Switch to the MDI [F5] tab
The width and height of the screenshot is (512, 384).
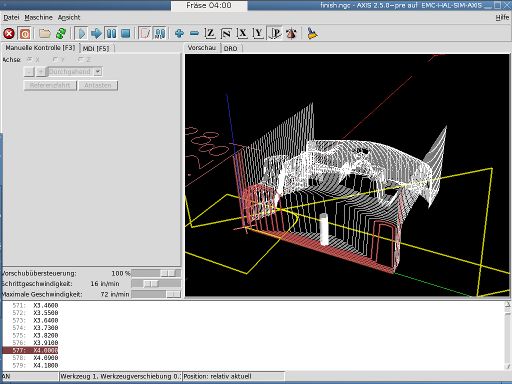coord(96,49)
